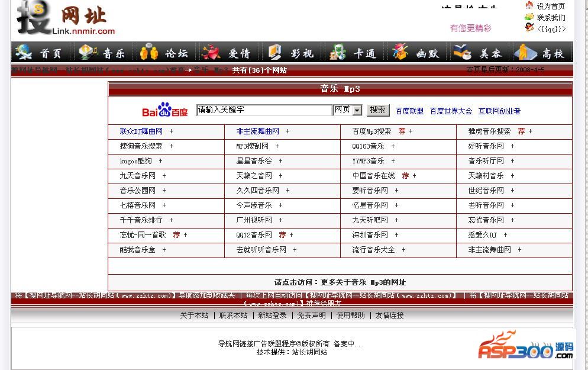Image resolution: width=588 pixels, height=370 pixels.
Task: Open the 七禧音乐网 link
Action: pyautogui.click(x=138, y=205)
